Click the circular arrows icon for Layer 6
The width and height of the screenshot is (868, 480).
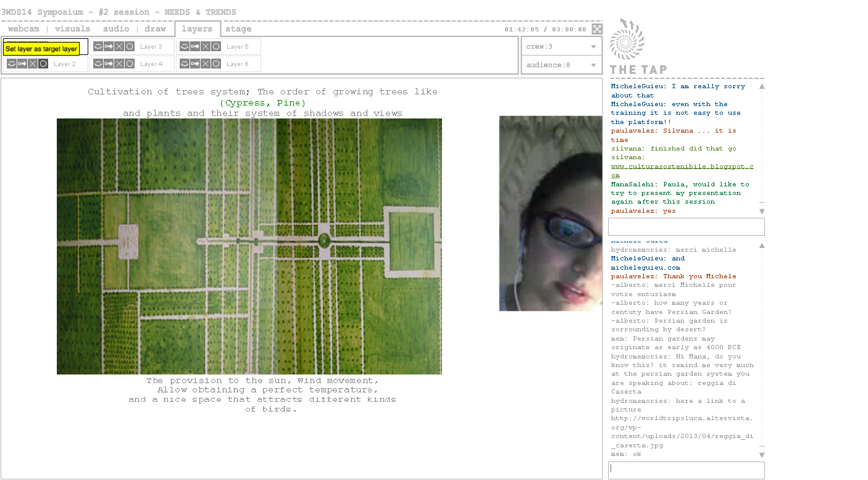[x=184, y=64]
